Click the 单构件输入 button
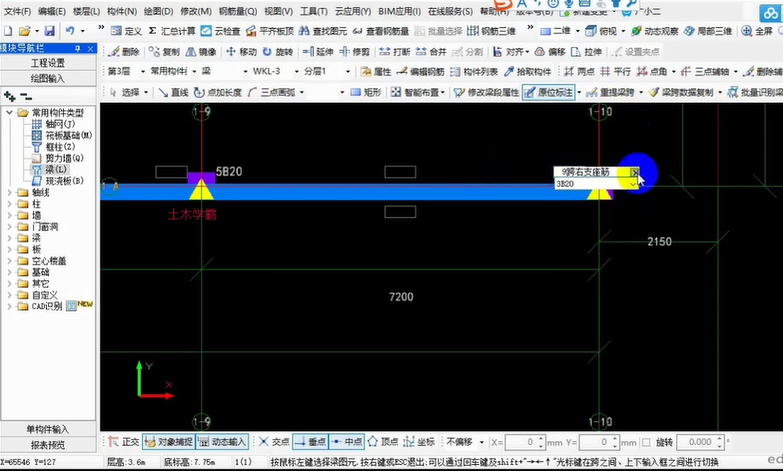Screen dimensions: 783x471 pyautogui.click(x=48, y=429)
